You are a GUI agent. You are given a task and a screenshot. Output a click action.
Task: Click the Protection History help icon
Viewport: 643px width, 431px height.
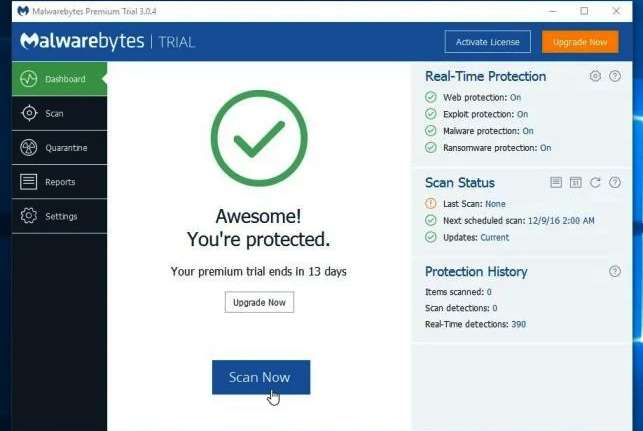(615, 272)
